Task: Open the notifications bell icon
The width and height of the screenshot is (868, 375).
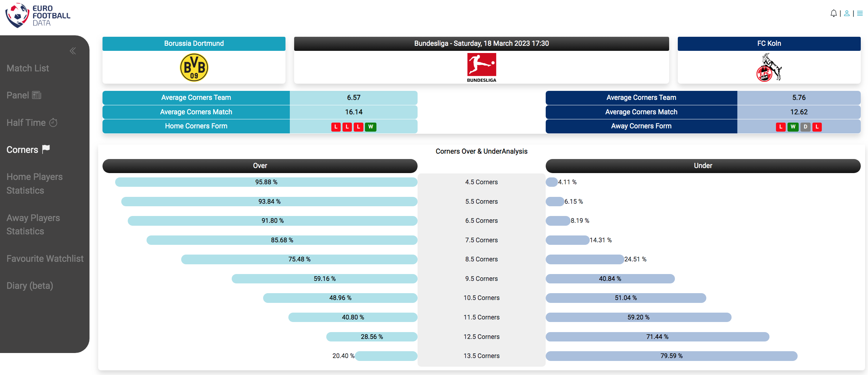Action: click(x=833, y=13)
